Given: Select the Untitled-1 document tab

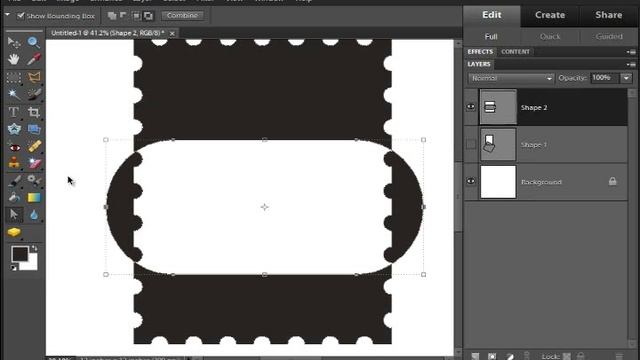Looking at the screenshot, I should 107,33.
